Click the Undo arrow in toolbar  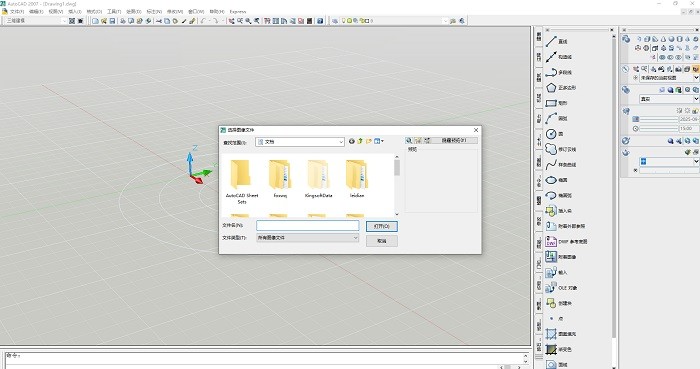(x=203, y=21)
